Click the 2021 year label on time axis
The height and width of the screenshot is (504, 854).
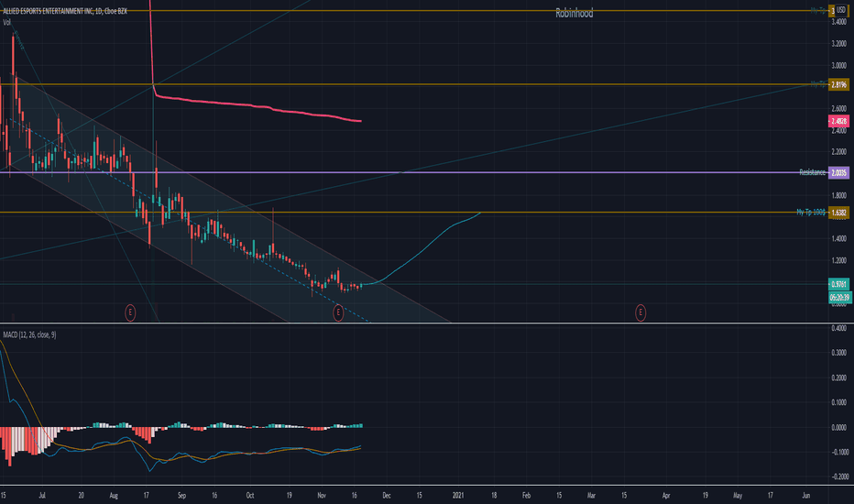(x=458, y=495)
